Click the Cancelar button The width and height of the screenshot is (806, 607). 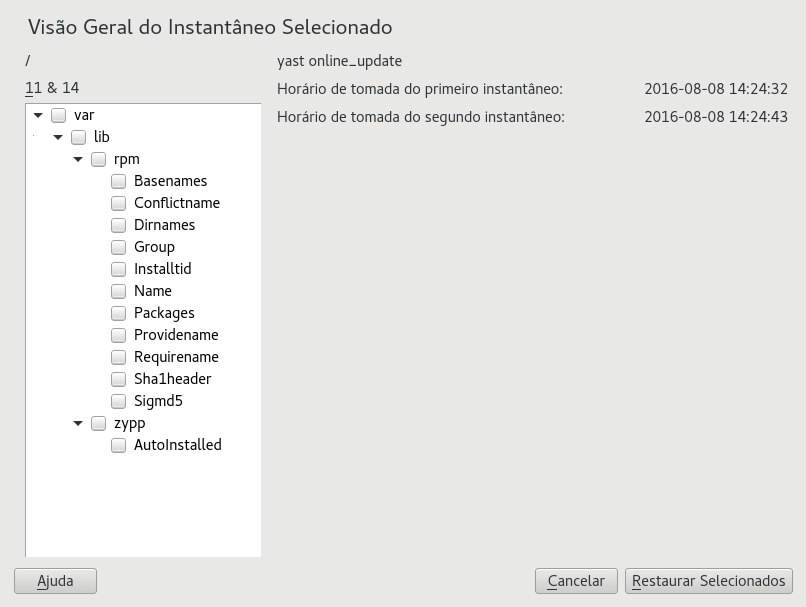coord(576,581)
